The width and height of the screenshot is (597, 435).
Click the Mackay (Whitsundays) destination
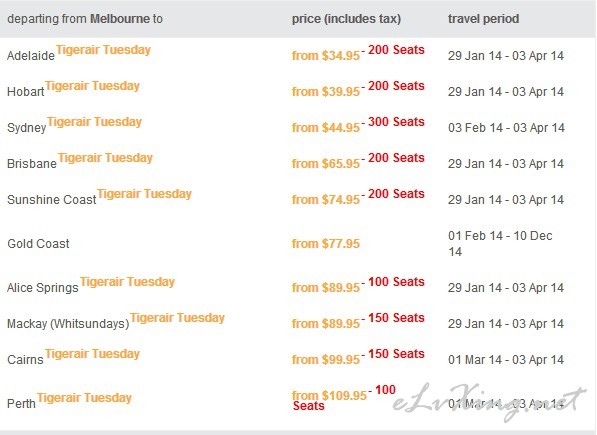68,324
